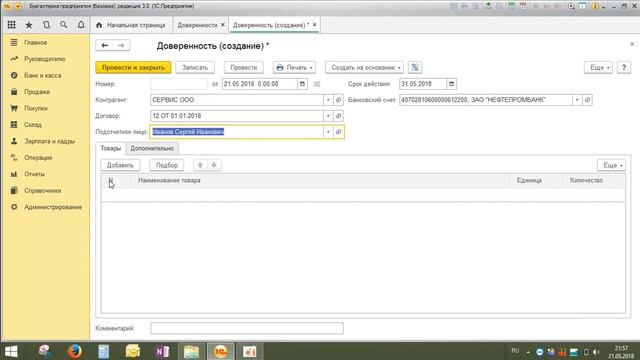The image size is (640, 360).
Task: Close the Доверенность (создание) tab
Action: pos(315,25)
